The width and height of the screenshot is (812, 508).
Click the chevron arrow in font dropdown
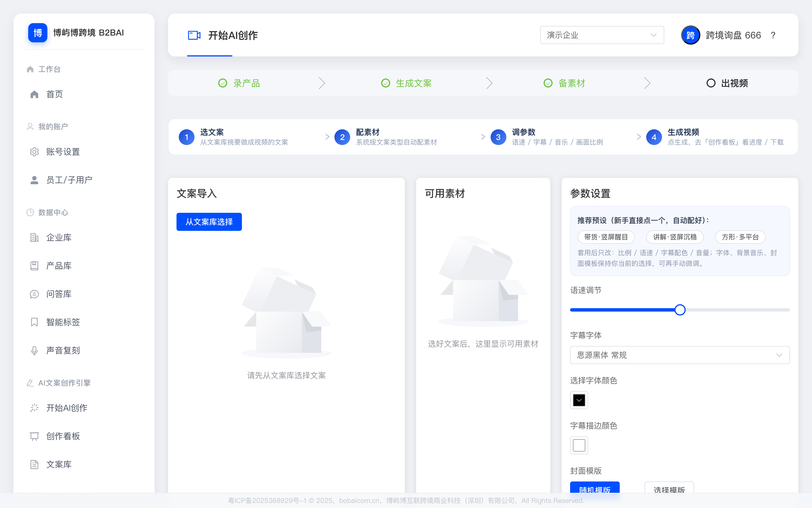point(779,355)
